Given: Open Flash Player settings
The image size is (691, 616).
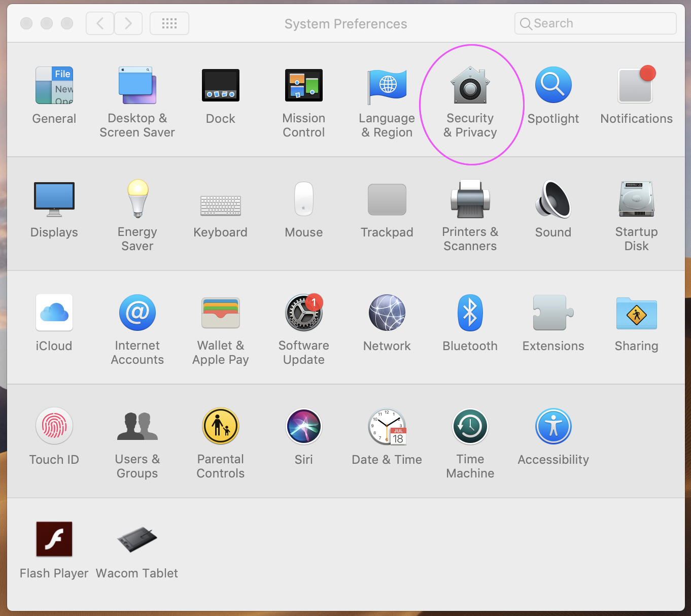Looking at the screenshot, I should point(54,539).
